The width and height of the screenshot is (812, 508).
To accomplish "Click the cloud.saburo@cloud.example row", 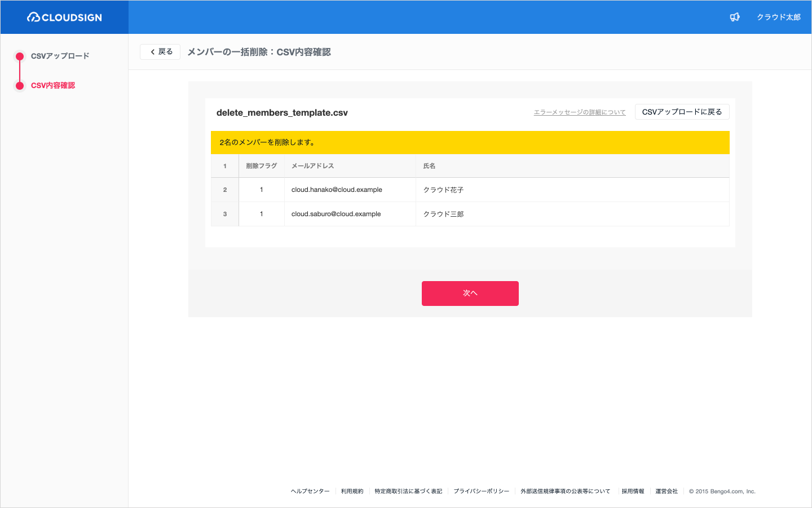I will pos(470,214).
